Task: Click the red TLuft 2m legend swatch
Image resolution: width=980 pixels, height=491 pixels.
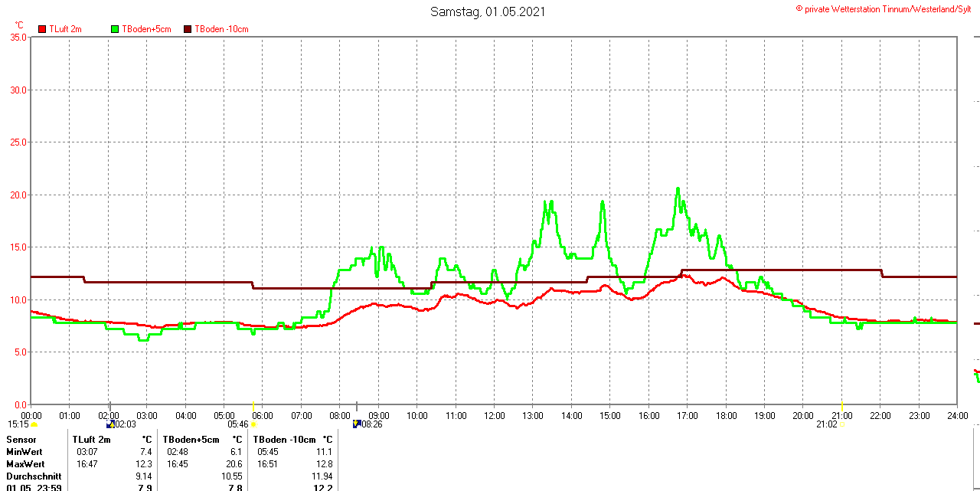Action: click(43, 29)
